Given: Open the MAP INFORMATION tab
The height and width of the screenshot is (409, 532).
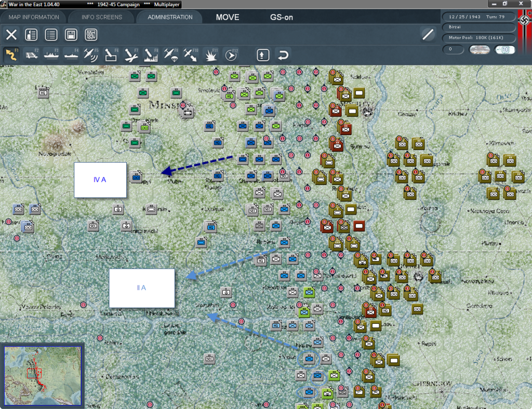Looking at the screenshot, I should tap(34, 17).
